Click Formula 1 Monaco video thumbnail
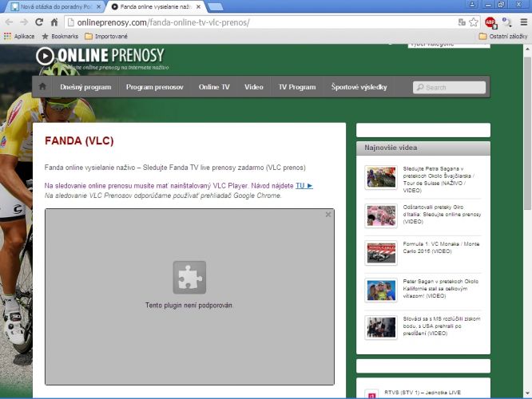The height and width of the screenshot is (399, 532). coord(381,253)
